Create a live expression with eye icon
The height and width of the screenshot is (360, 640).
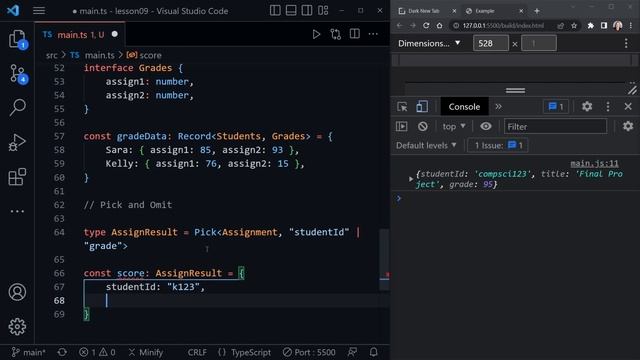coord(486,127)
